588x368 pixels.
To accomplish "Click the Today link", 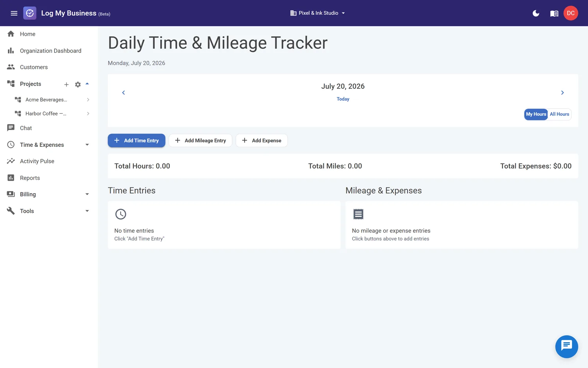I will pos(343,99).
